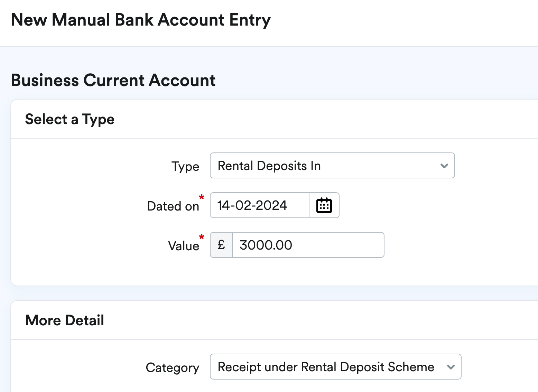Click the pound sign prefix of Value

pyautogui.click(x=221, y=245)
